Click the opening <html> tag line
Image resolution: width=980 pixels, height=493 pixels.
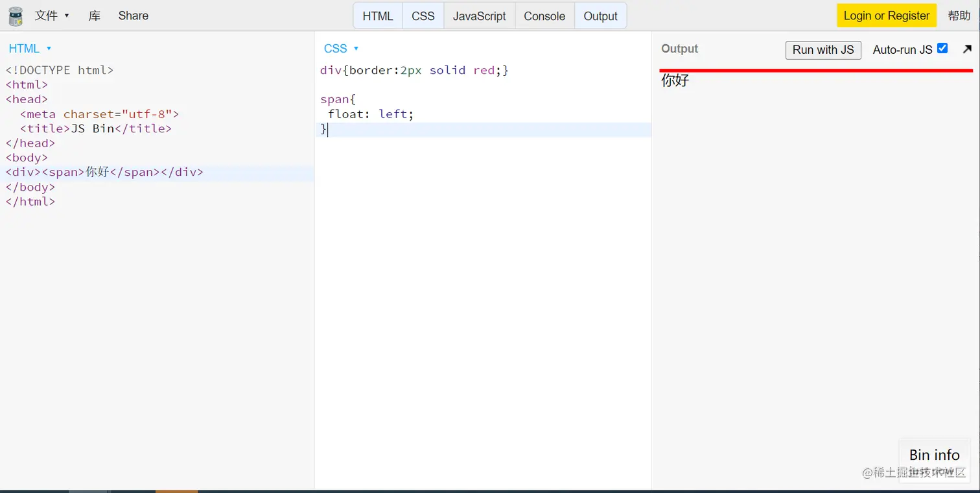tap(27, 85)
